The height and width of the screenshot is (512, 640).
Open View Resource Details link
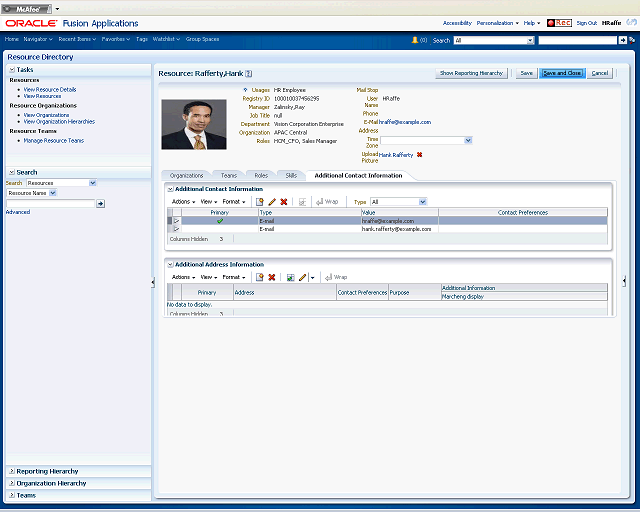coord(50,89)
